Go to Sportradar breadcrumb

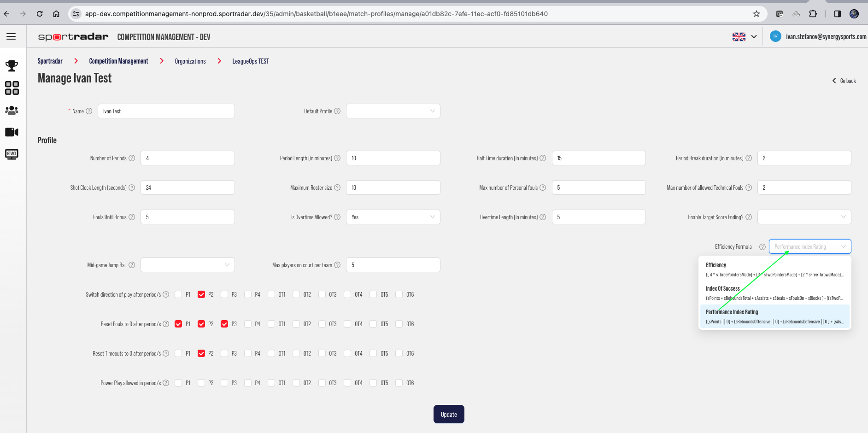pyautogui.click(x=50, y=61)
